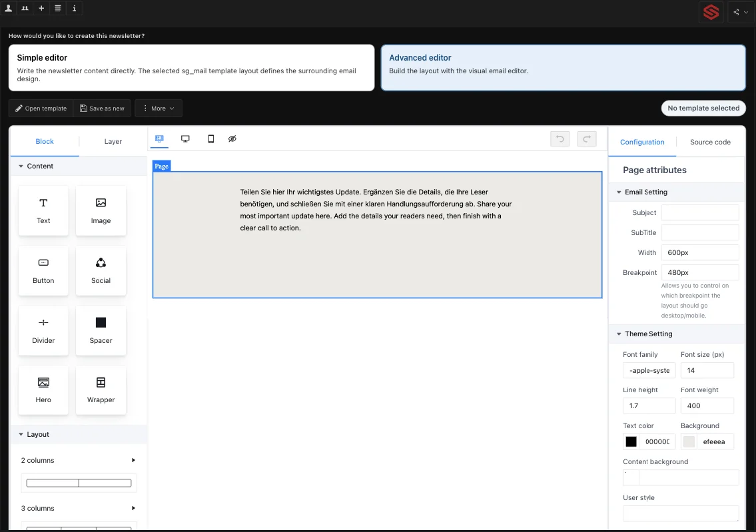Click the Font size field showing 14
Viewport: 756px width, 532px height.
click(x=707, y=370)
